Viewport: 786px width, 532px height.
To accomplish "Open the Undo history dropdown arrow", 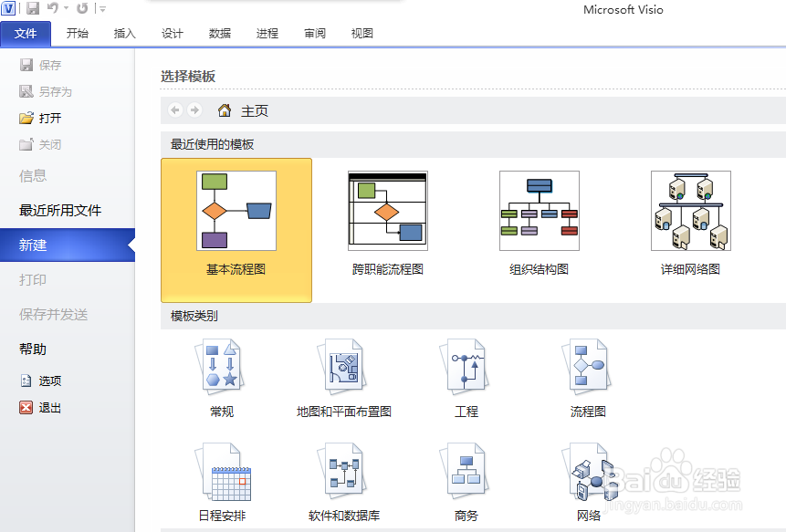I will pyautogui.click(x=66, y=8).
